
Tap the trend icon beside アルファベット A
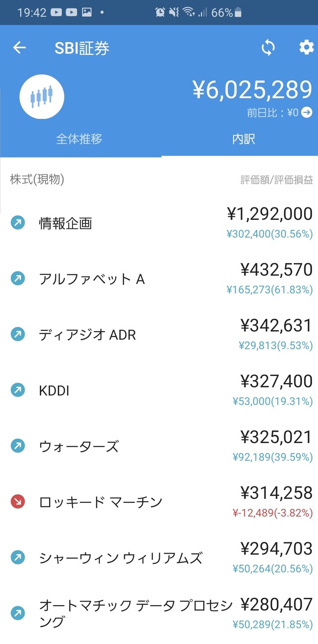coord(18,278)
